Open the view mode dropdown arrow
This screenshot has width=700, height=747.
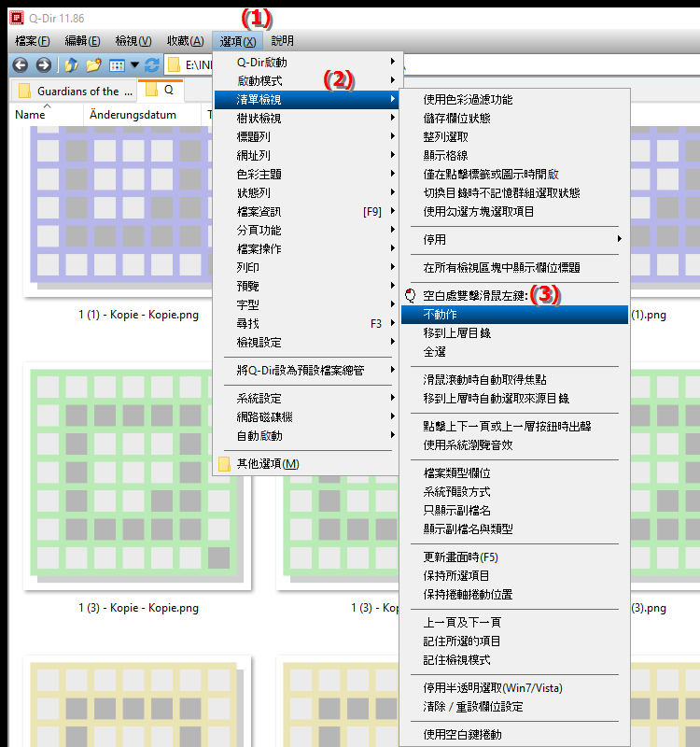click(x=134, y=64)
